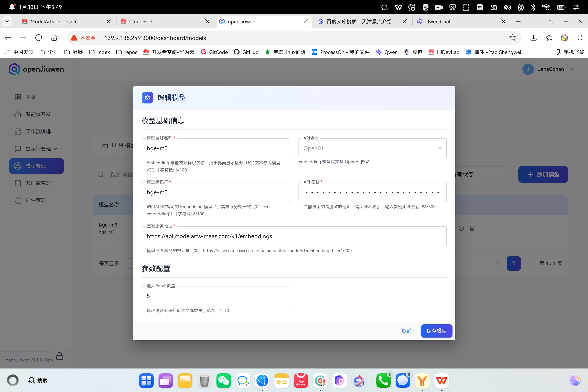The image size is (588, 392).
Task: Click 取消 to cancel editing
Action: tap(406, 331)
